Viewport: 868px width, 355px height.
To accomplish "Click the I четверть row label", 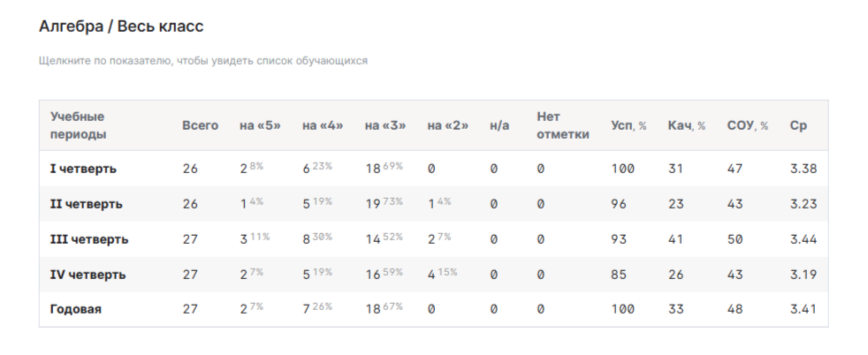I will [83, 169].
